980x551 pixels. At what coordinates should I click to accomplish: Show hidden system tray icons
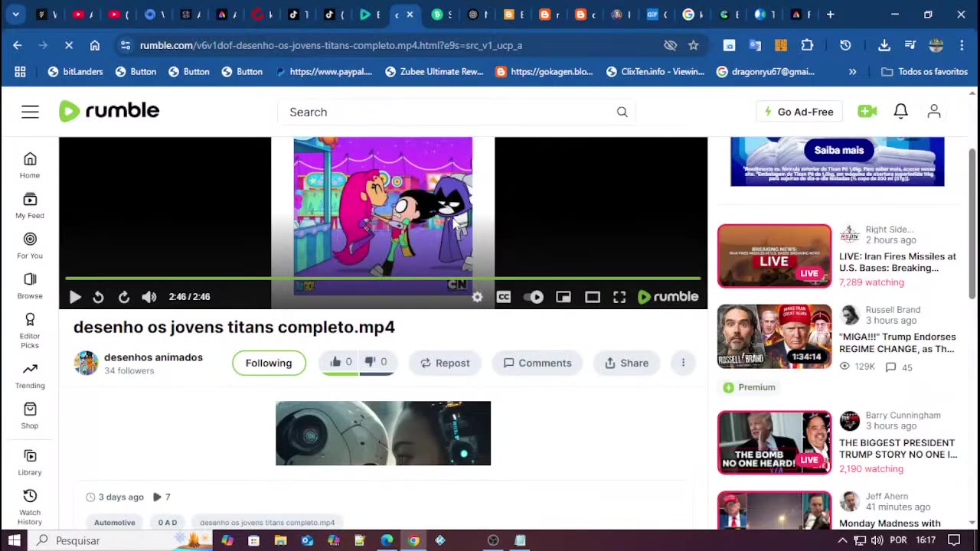842,540
